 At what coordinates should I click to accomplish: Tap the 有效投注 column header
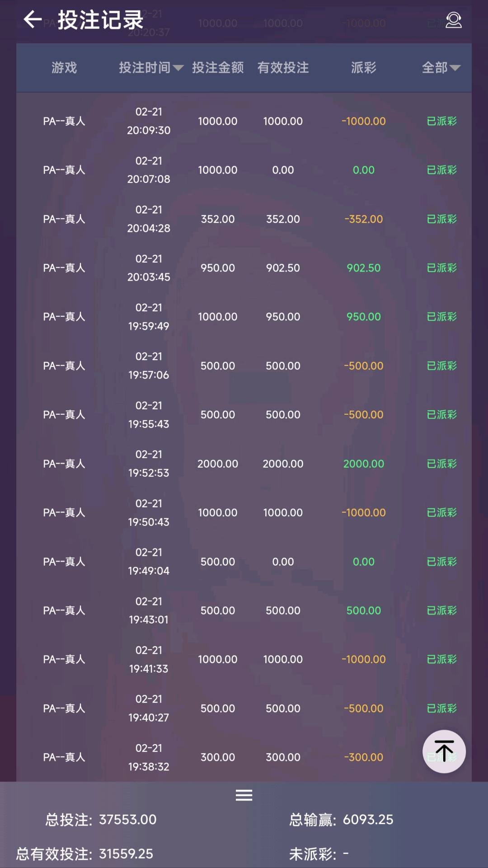(283, 68)
